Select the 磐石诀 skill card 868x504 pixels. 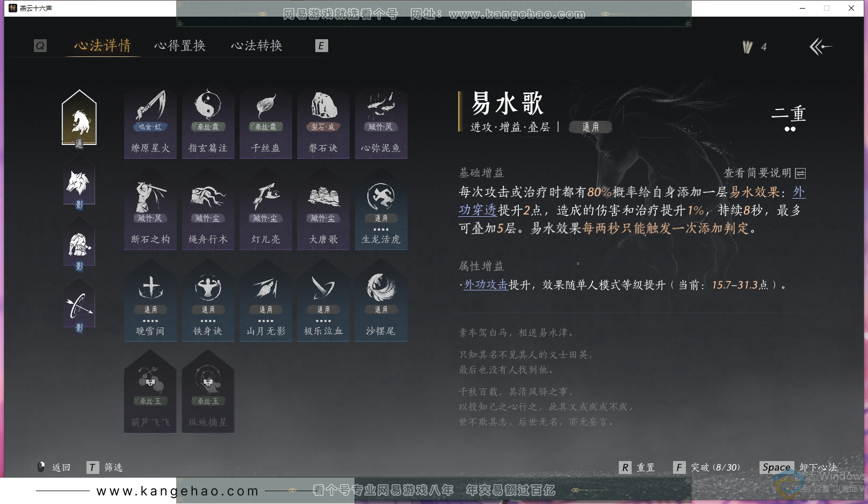click(323, 124)
